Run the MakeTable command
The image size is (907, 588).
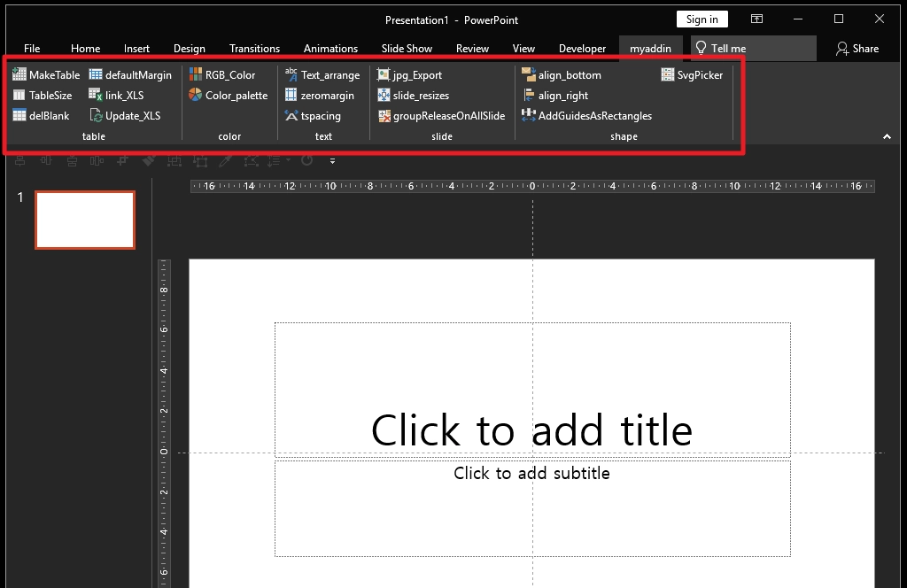click(x=46, y=74)
